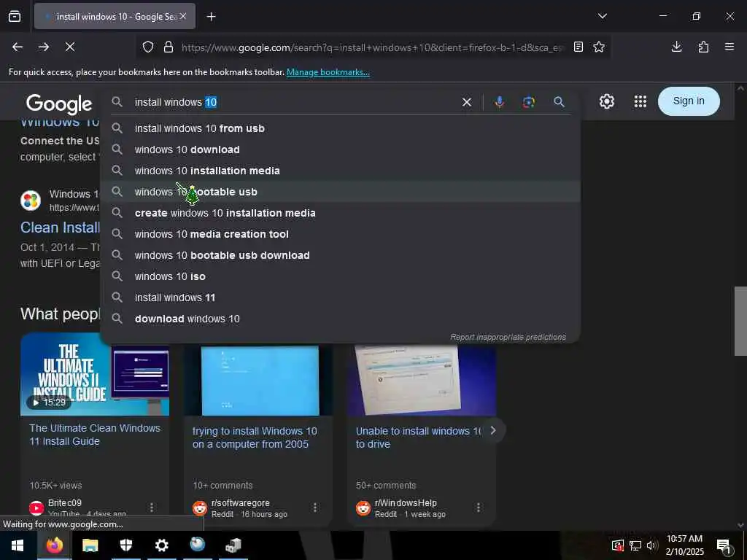747x560 pixels.
Task: Click Google search box text
Action: 295,102
